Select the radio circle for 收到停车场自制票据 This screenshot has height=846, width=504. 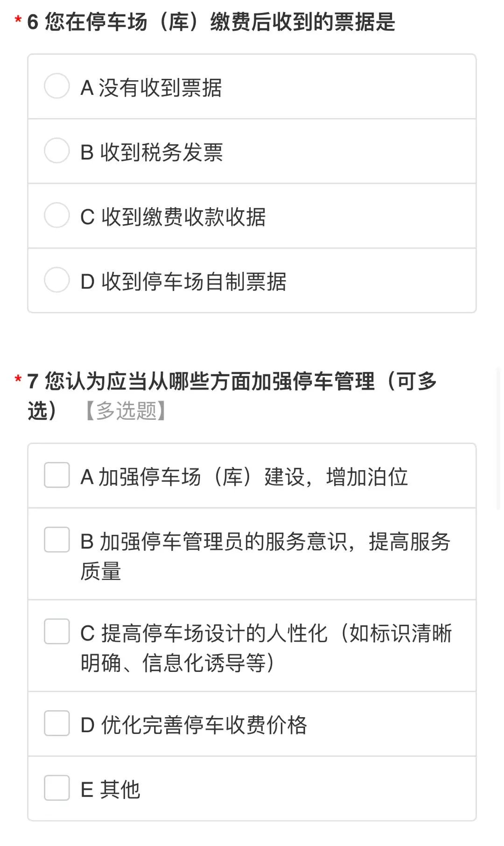point(57,280)
